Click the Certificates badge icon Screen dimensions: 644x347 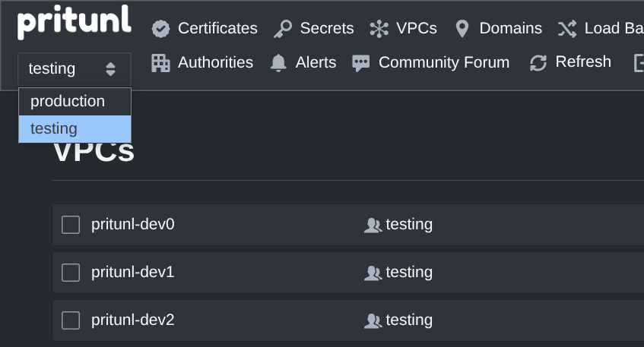coord(160,29)
